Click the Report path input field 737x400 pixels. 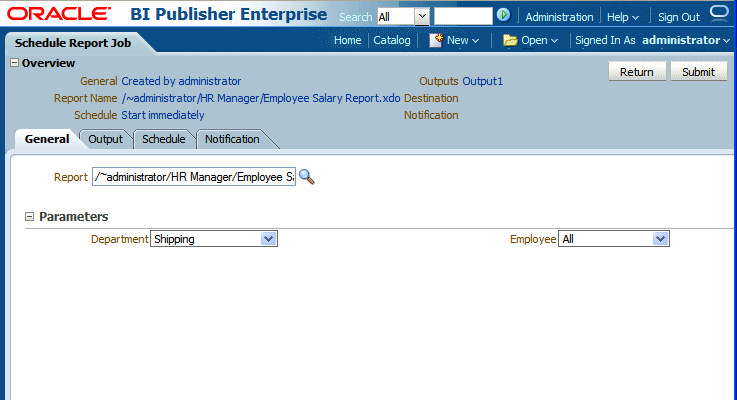(x=194, y=177)
